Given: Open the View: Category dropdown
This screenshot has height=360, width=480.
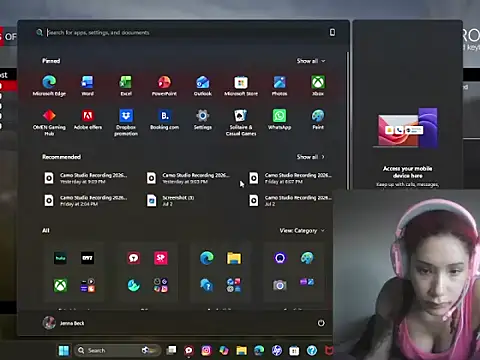Looking at the screenshot, I should click(x=302, y=231).
